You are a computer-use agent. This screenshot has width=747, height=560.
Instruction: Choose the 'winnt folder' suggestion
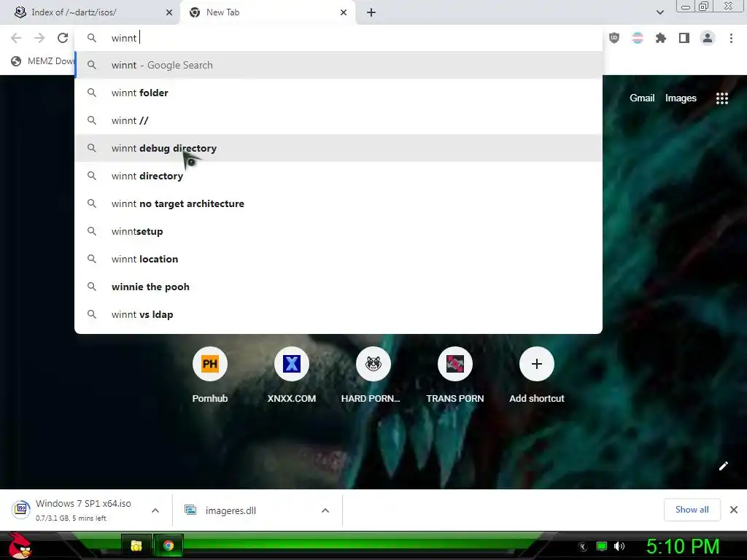click(x=338, y=93)
